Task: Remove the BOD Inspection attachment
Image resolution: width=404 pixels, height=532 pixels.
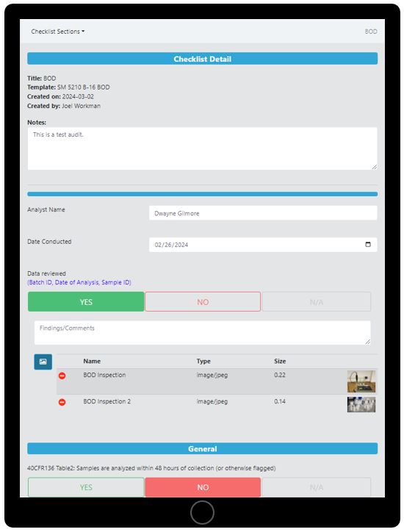Action: 62,375
